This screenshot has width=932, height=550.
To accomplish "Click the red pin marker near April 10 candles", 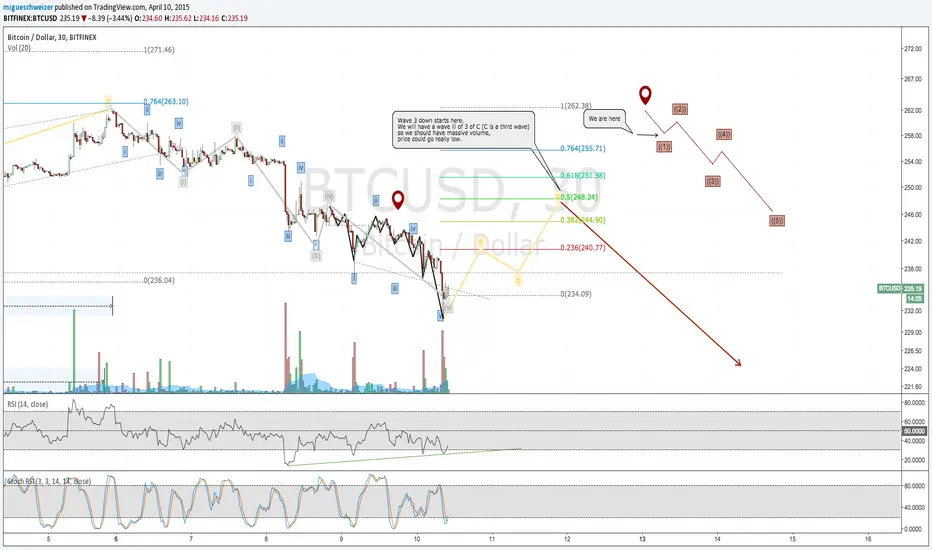I will point(398,200).
